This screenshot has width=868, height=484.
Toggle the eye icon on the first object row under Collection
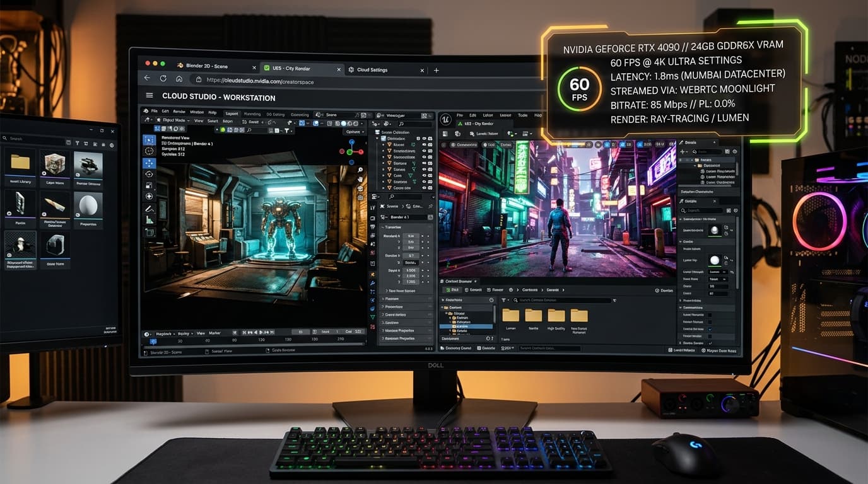click(x=425, y=145)
